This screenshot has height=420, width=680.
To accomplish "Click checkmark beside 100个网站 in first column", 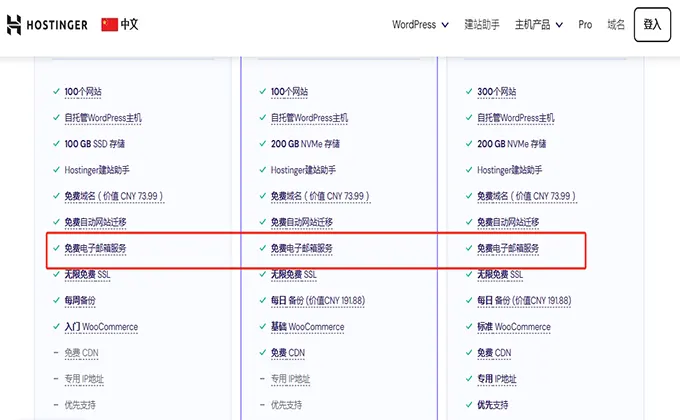I will [x=56, y=92].
